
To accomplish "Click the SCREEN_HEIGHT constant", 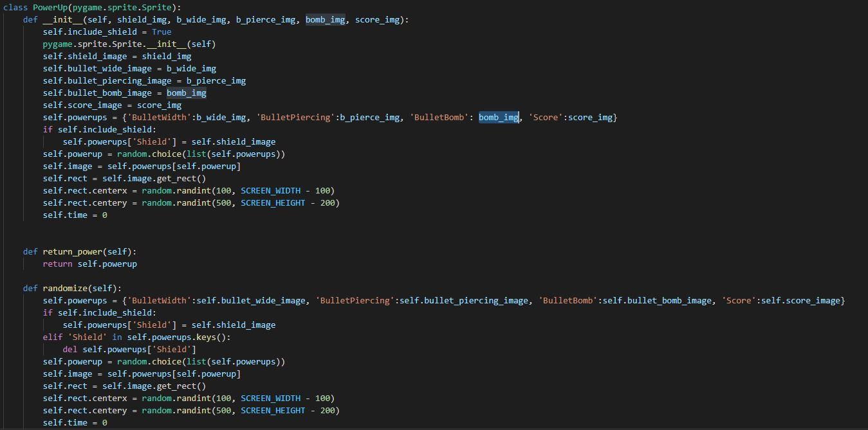I will point(273,202).
